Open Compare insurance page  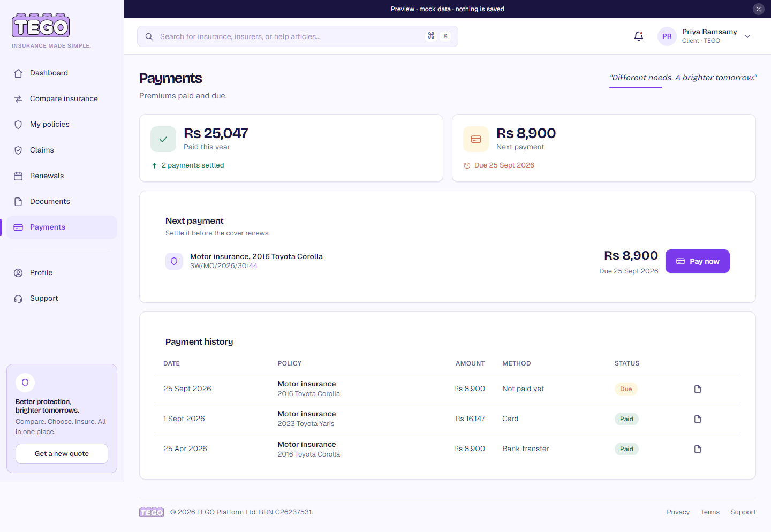click(x=62, y=98)
